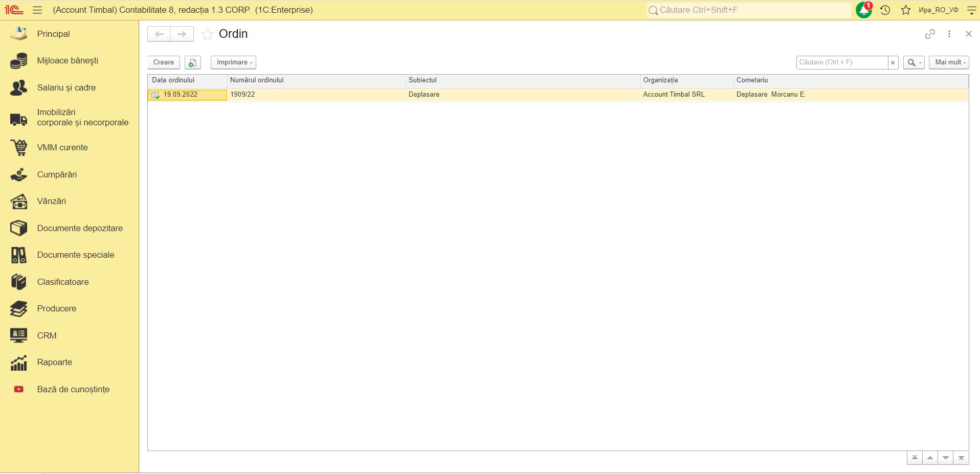Image resolution: width=980 pixels, height=474 pixels.
Task: Create order by copying icon
Action: pos(193,62)
